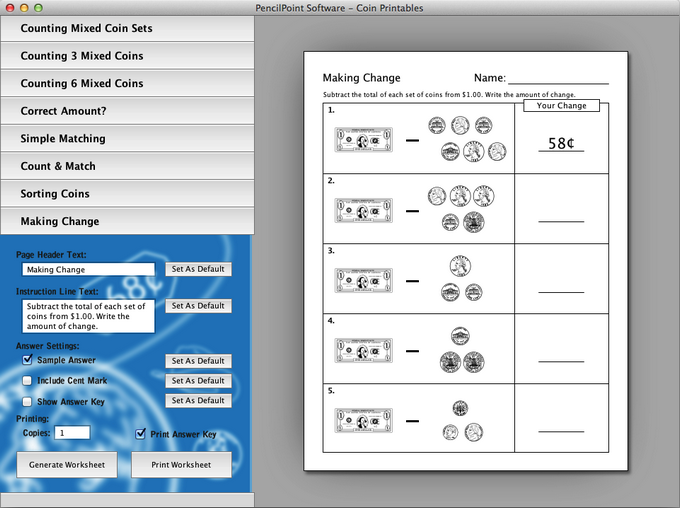Click the Generate Worksheet button

67,465
